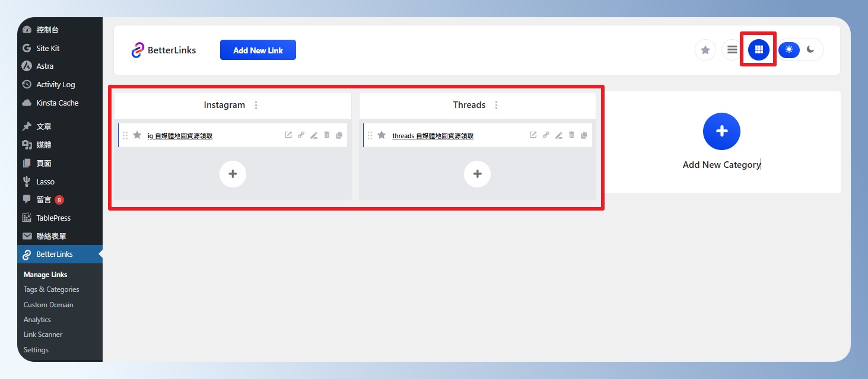Select the grid view layout icon

pos(758,50)
